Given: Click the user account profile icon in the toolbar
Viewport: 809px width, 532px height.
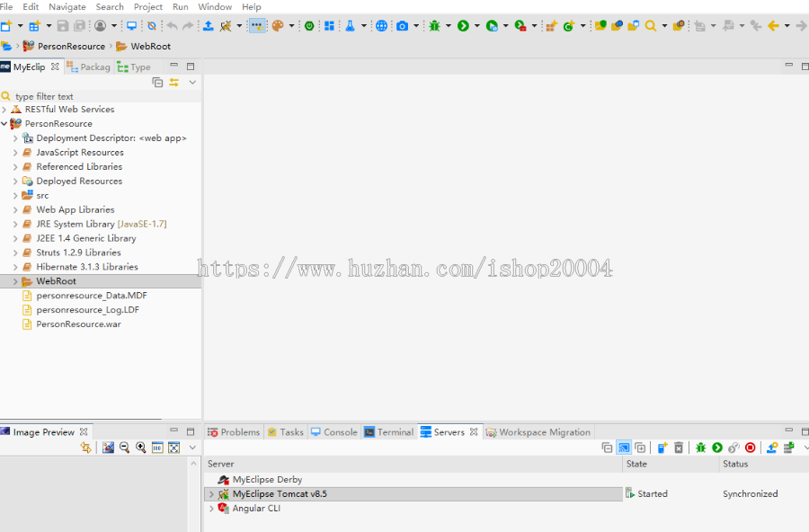Looking at the screenshot, I should click(100, 26).
